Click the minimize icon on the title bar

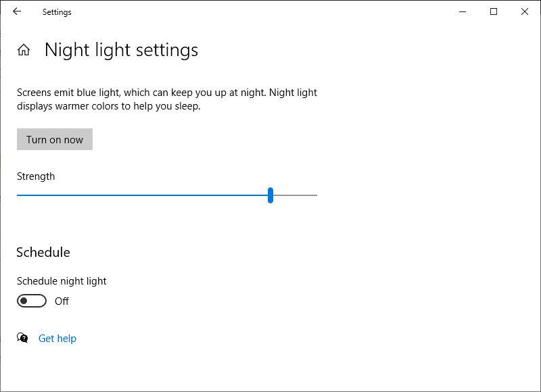(x=463, y=11)
